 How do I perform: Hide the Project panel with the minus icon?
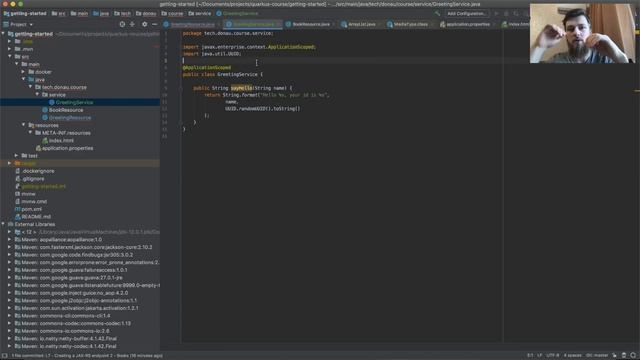point(154,24)
